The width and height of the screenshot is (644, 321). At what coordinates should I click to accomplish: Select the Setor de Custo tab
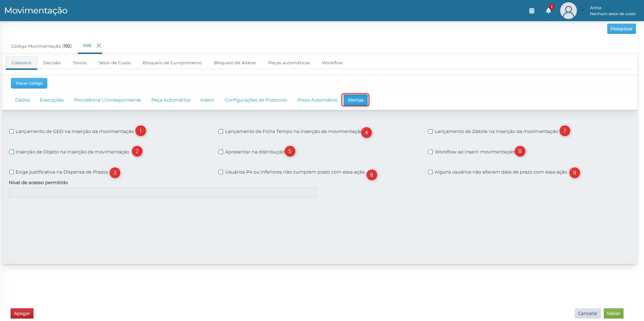click(115, 63)
